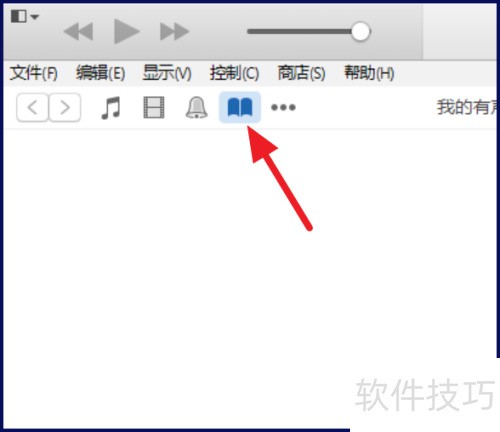Open the 编辑(E) menu
Image resolution: width=500 pixels, height=432 pixels.
click(100, 73)
